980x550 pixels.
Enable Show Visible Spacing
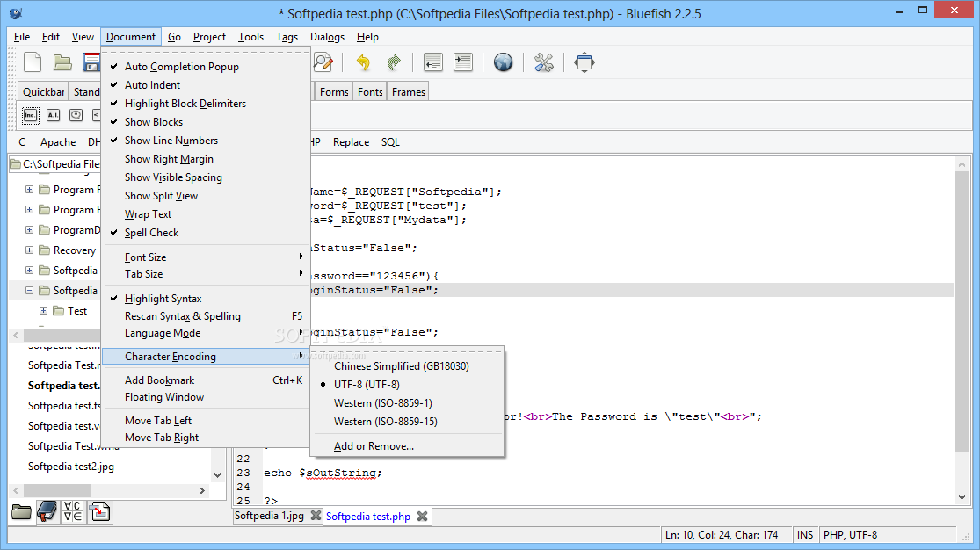[206, 177]
